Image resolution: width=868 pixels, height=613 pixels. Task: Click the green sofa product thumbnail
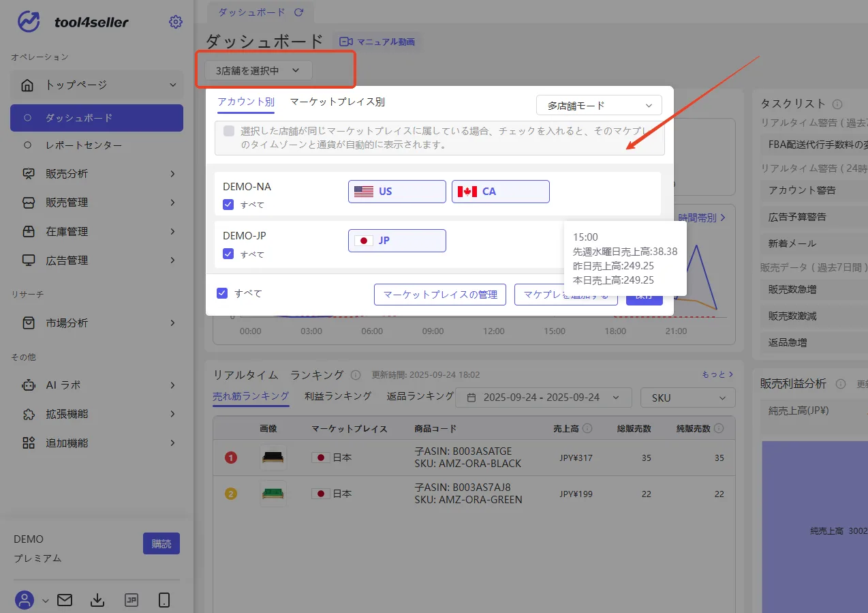273,493
